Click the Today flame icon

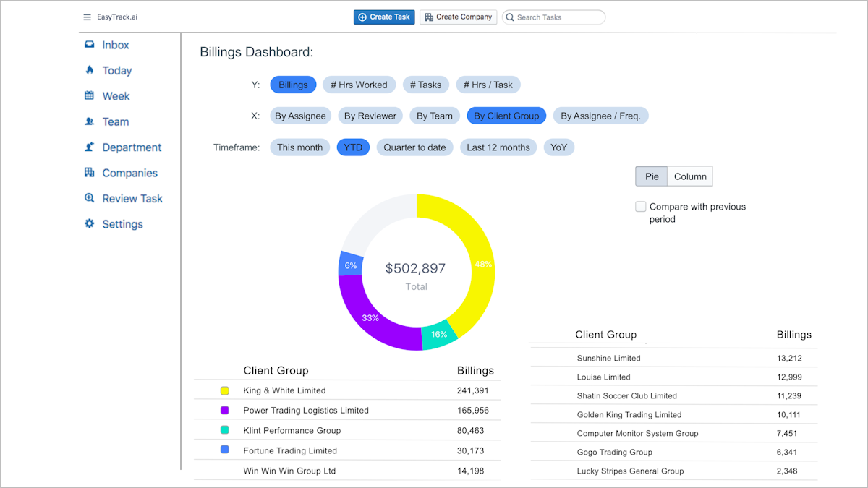pyautogui.click(x=90, y=70)
